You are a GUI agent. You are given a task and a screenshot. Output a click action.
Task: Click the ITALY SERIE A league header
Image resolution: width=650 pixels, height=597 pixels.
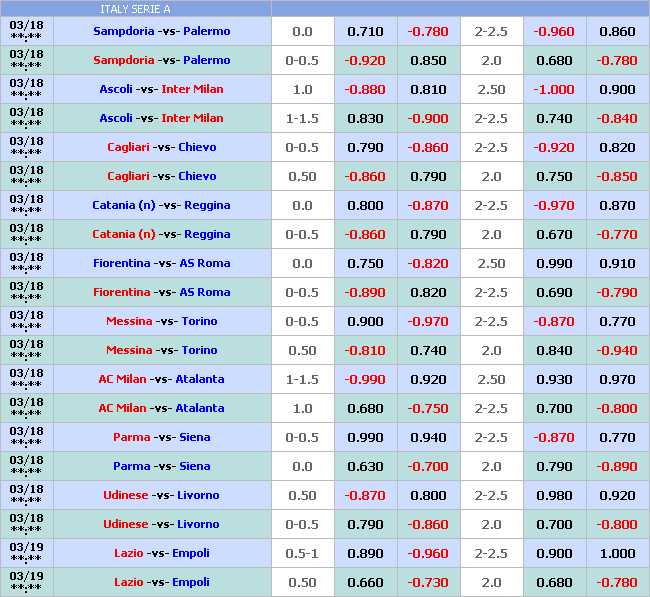click(x=135, y=9)
